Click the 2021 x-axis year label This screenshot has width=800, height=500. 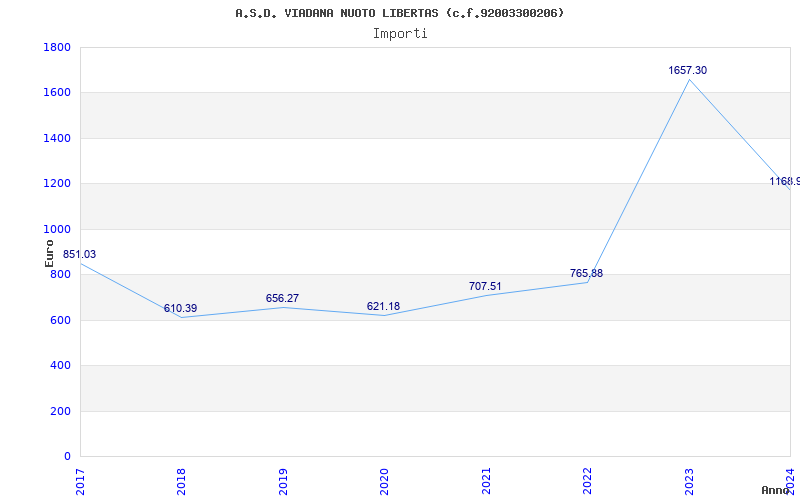click(486, 482)
